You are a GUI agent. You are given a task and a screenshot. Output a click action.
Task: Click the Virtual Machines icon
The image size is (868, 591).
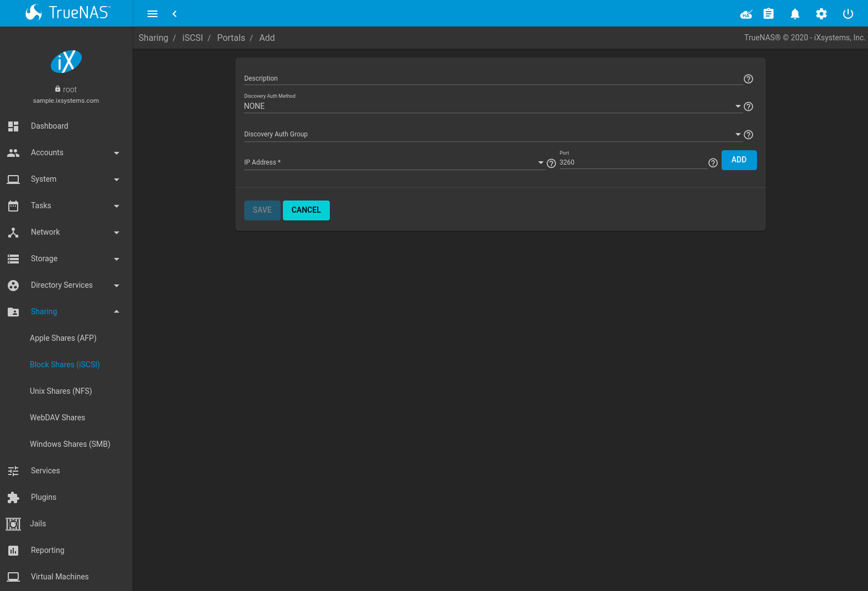pos(13,577)
